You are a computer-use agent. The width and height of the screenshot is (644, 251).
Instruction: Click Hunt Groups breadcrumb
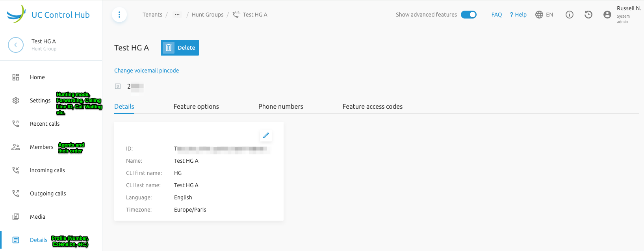coord(208,15)
